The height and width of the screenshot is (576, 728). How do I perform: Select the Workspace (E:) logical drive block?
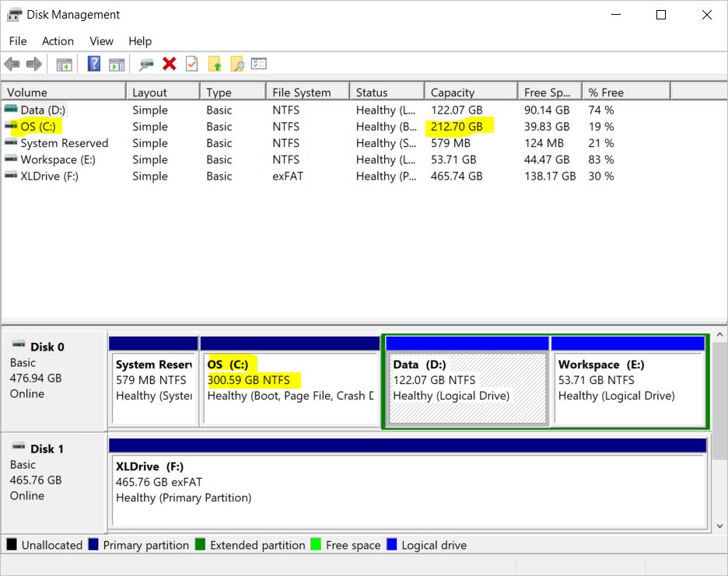[x=628, y=381]
